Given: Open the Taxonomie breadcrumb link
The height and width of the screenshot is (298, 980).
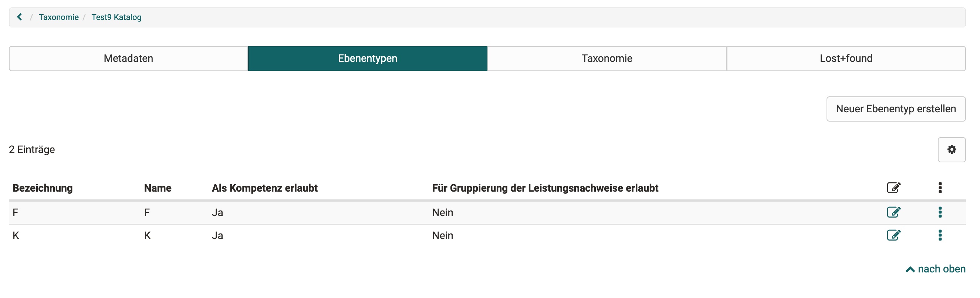Looking at the screenshot, I should click(59, 17).
